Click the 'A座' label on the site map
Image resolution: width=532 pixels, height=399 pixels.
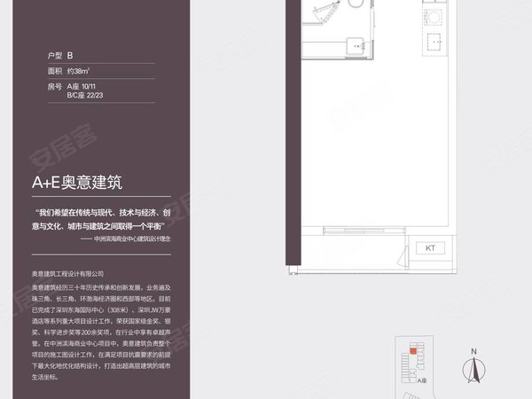[x=422, y=380]
